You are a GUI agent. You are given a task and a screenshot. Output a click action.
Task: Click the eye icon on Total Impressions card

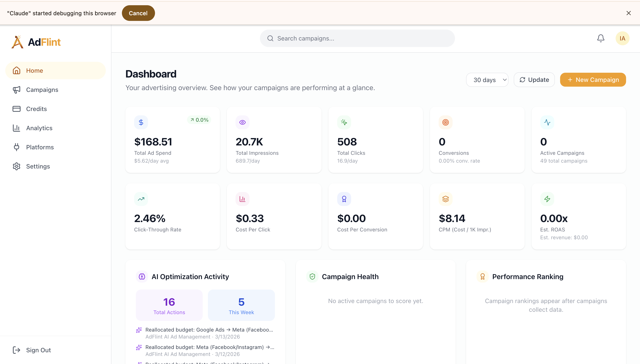click(x=243, y=122)
